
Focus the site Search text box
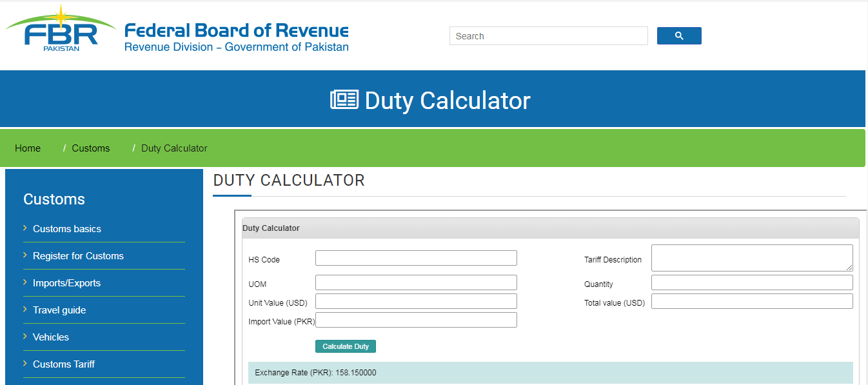click(548, 36)
